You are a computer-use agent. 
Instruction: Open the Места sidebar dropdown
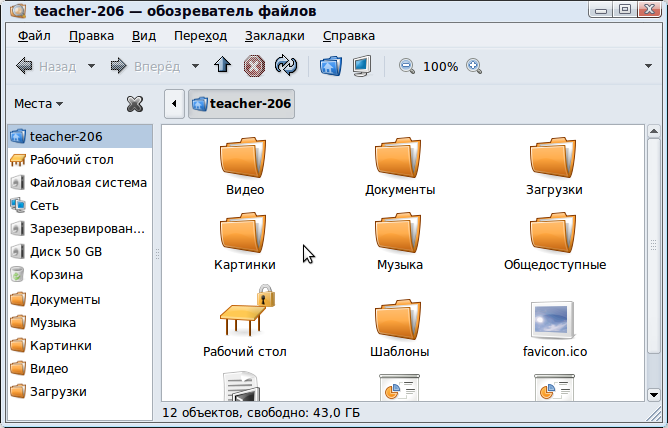(38, 104)
